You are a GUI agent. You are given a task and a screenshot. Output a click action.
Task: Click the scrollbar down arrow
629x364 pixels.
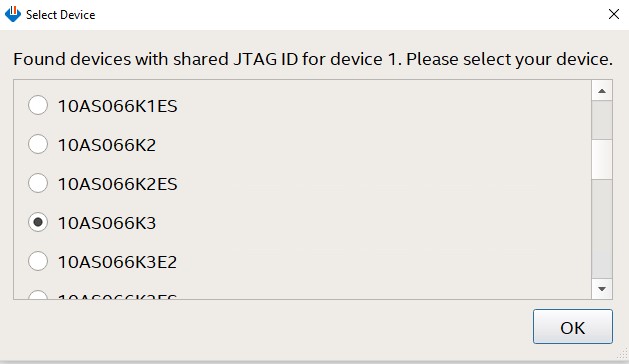(602, 289)
